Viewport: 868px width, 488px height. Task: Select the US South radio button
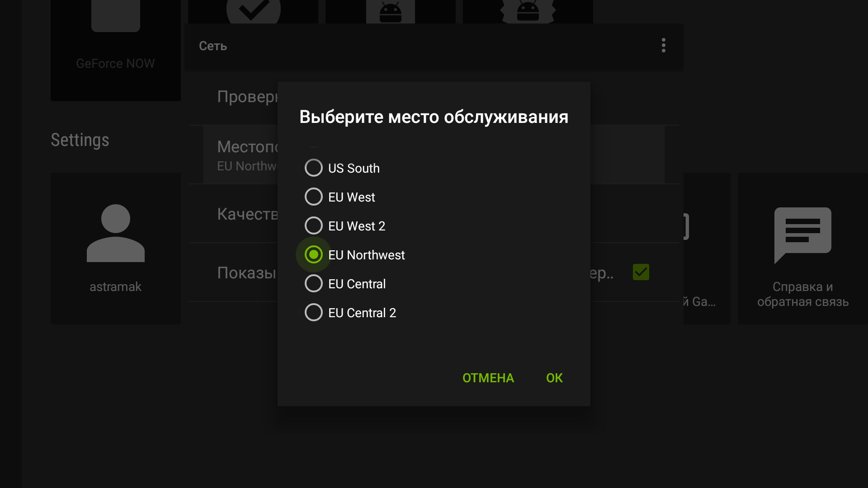pos(314,168)
